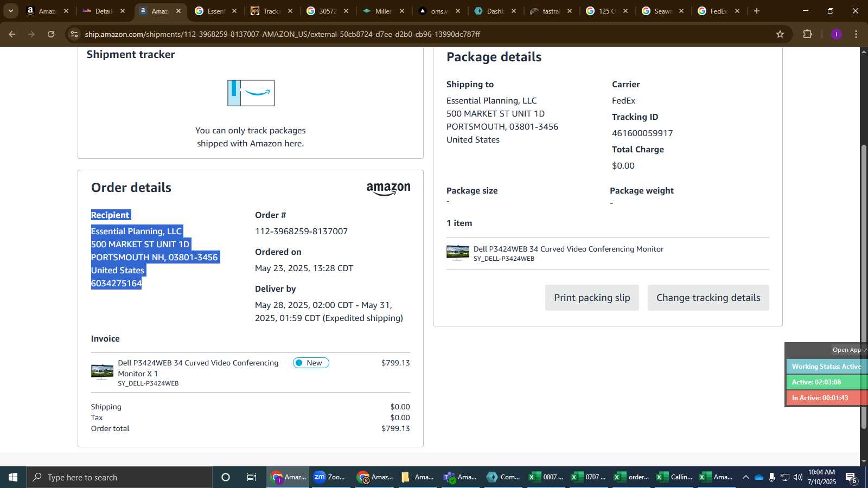This screenshot has height=488, width=868.
Task: Click the Amazon package tracker image
Action: pyautogui.click(x=251, y=93)
